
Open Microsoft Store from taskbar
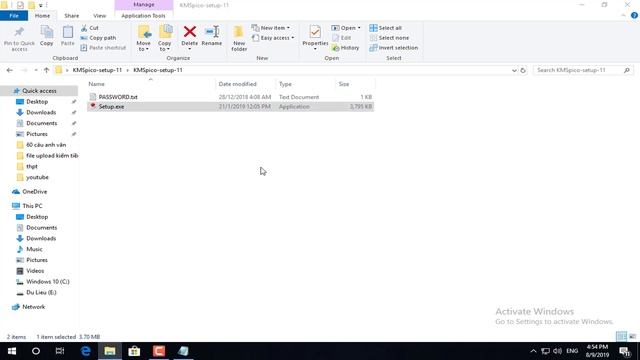134,351
